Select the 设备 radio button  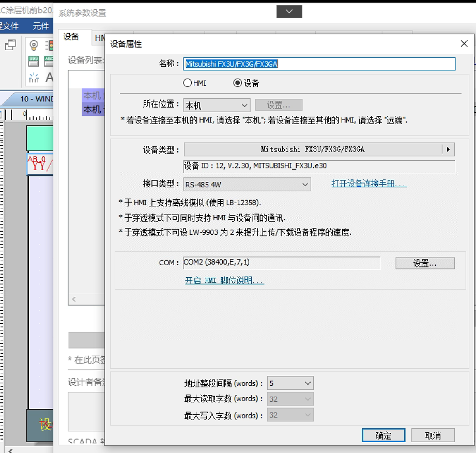pos(238,83)
